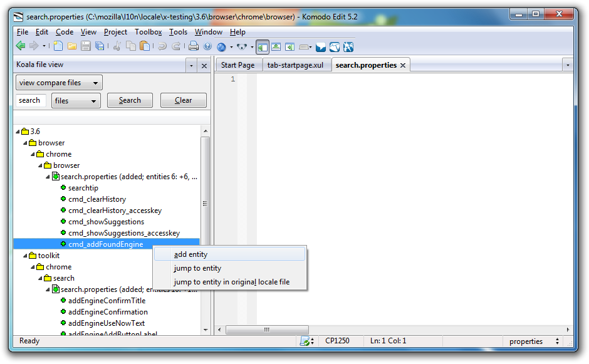Click the CP1250 encoding in status bar

pos(337,341)
